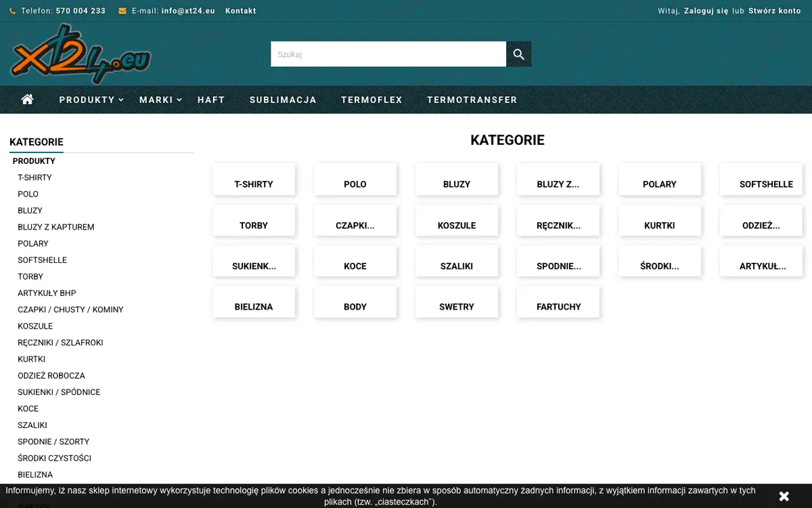
Task: Select RĘCZNIKI / SZLAFROKI in sidebar
Action: click(60, 343)
